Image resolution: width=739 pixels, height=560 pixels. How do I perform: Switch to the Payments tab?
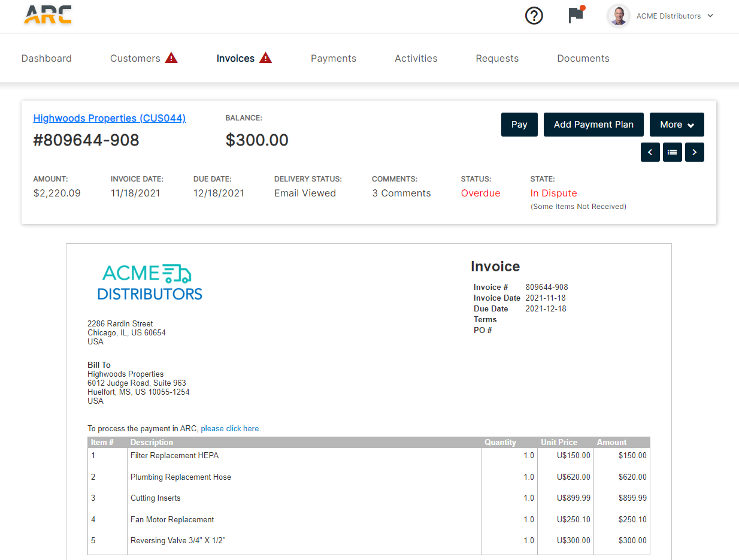(x=334, y=58)
